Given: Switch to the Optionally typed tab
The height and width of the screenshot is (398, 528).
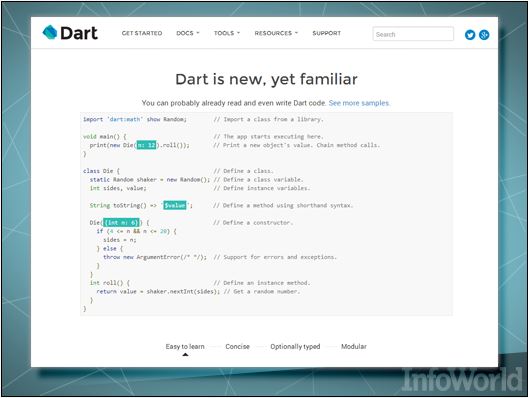Looking at the screenshot, I should point(295,346).
